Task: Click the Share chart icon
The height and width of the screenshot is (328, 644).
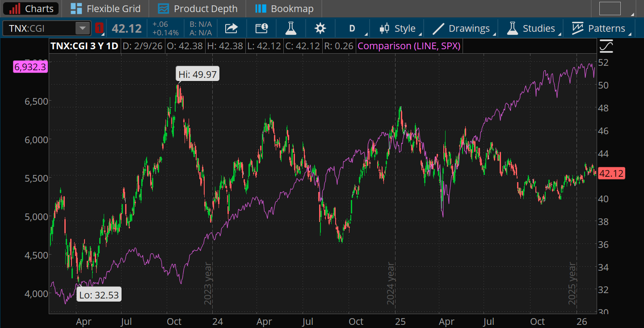Action: pos(231,28)
